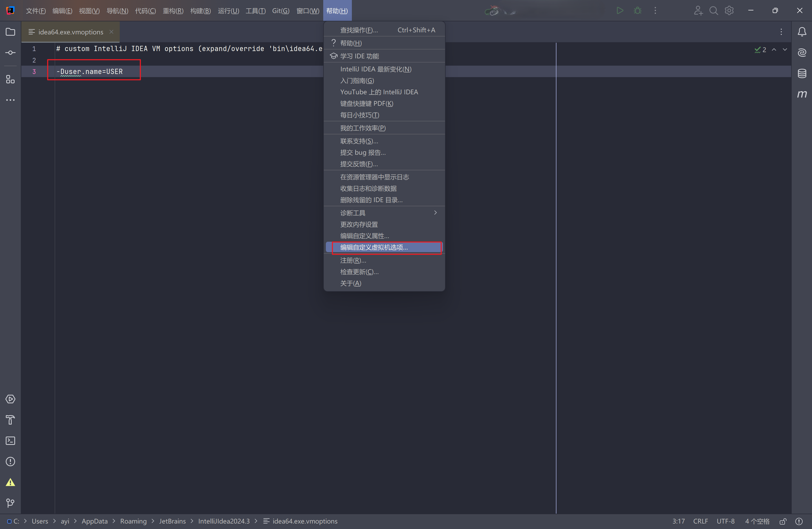Image resolution: width=812 pixels, height=529 pixels.
Task: Choose 注册(R)... menu entry
Action: 384,260
